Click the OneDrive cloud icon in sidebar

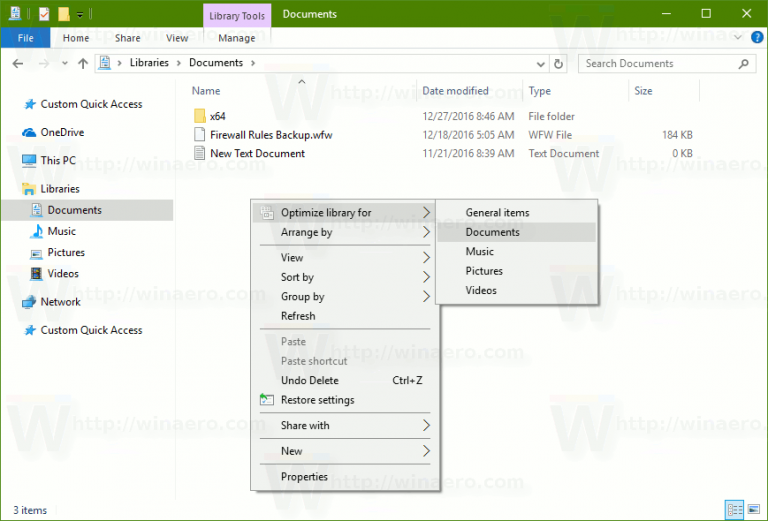click(x=28, y=132)
